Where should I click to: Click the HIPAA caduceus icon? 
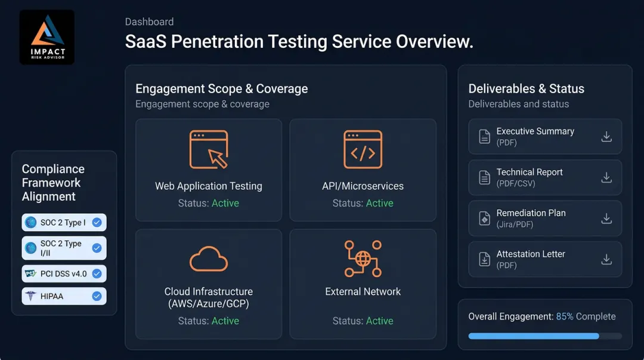point(31,296)
